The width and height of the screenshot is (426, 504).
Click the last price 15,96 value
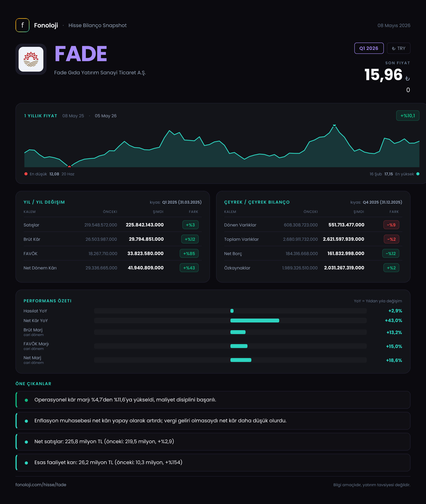383,75
